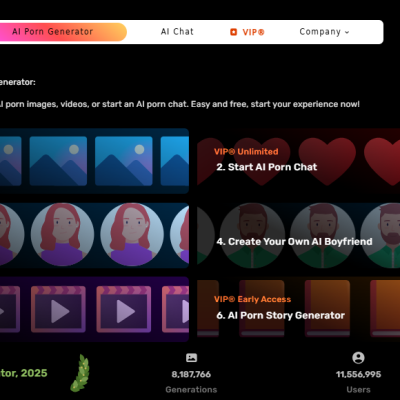Open the card with redhead woman avatars
400x400 pixels.
pyautogui.click(x=94, y=235)
